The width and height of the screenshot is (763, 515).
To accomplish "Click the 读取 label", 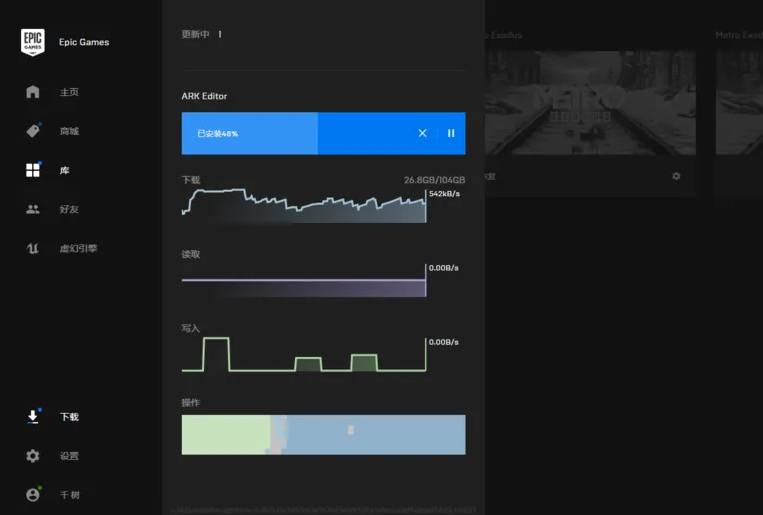I will pos(191,254).
